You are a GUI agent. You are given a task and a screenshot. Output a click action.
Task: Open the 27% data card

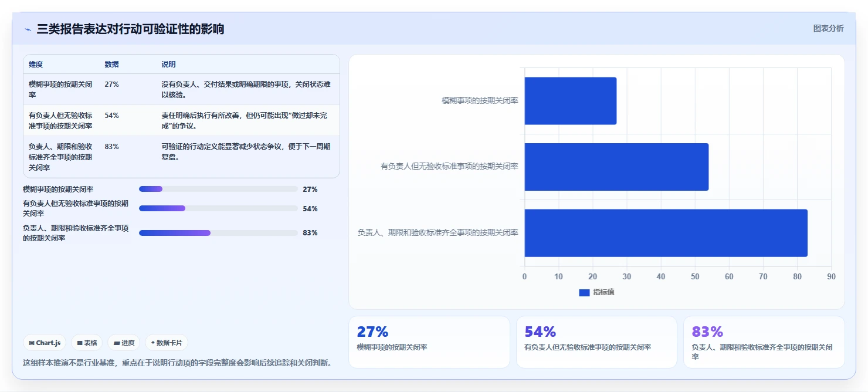click(x=429, y=342)
